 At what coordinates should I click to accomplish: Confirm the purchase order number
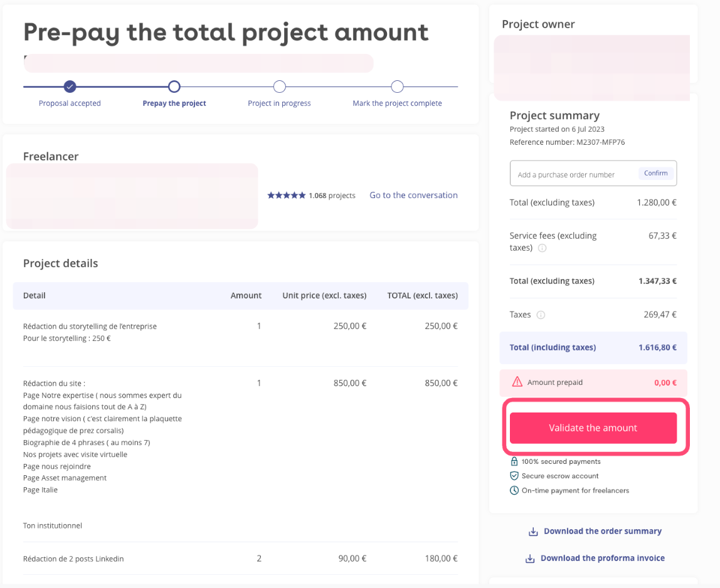655,174
